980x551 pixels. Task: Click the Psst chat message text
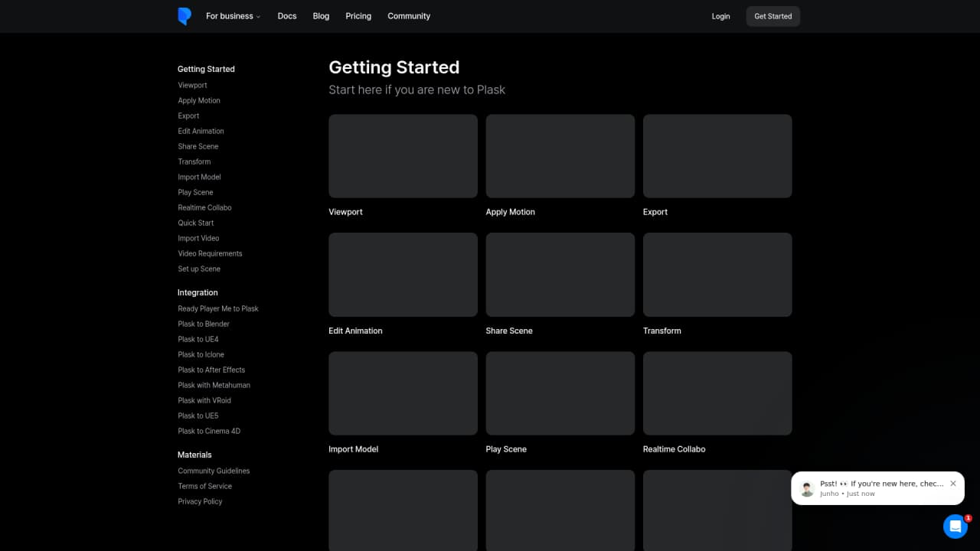point(882,484)
